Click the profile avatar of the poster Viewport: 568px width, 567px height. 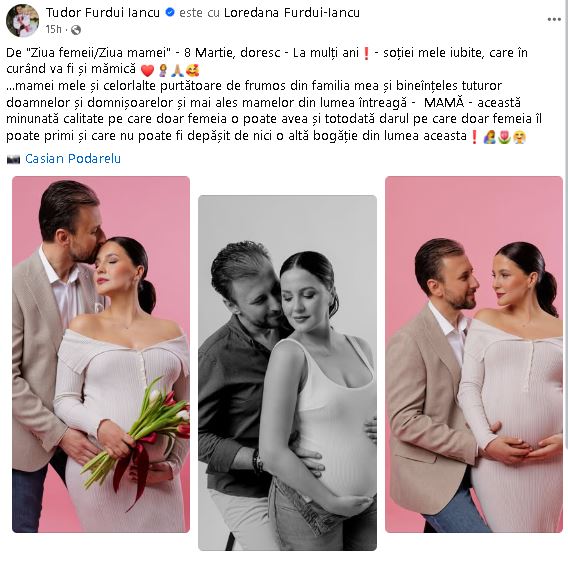[22, 20]
